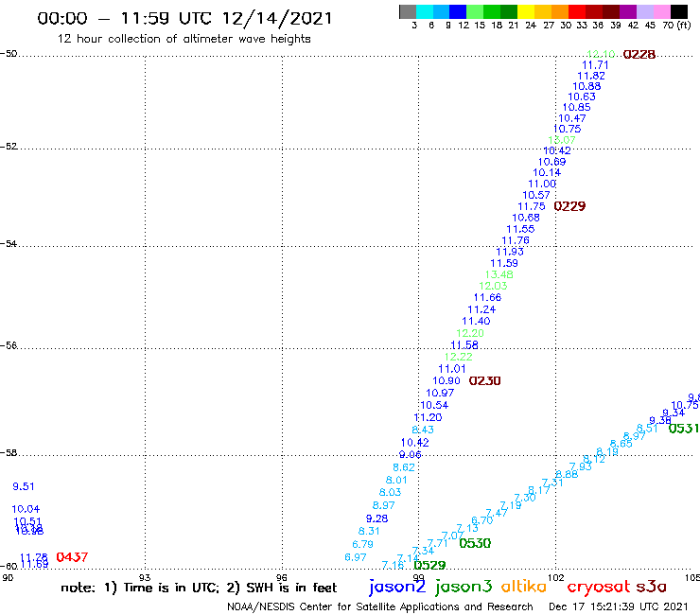
Task: Select the jason3 satellite legend label
Action: click(x=463, y=587)
